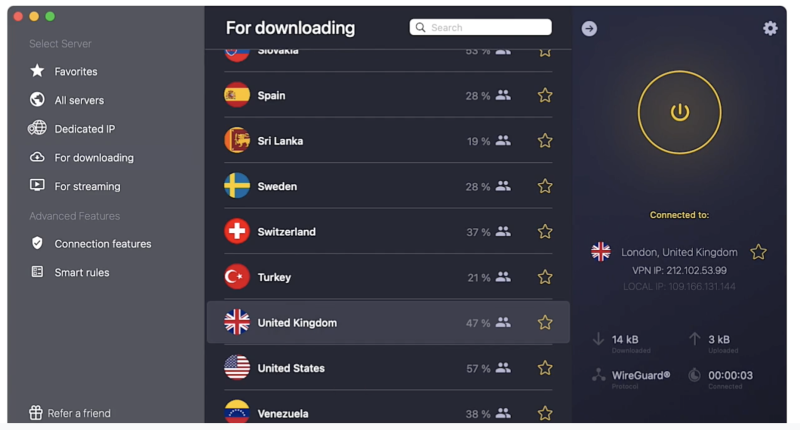Open Connection features
The width and height of the screenshot is (800, 430).
[x=102, y=244]
